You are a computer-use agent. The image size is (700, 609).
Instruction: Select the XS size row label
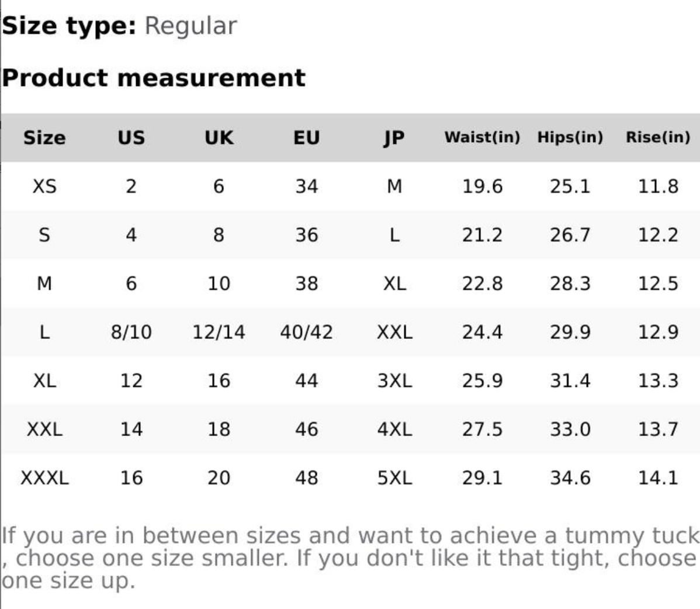[44, 186]
